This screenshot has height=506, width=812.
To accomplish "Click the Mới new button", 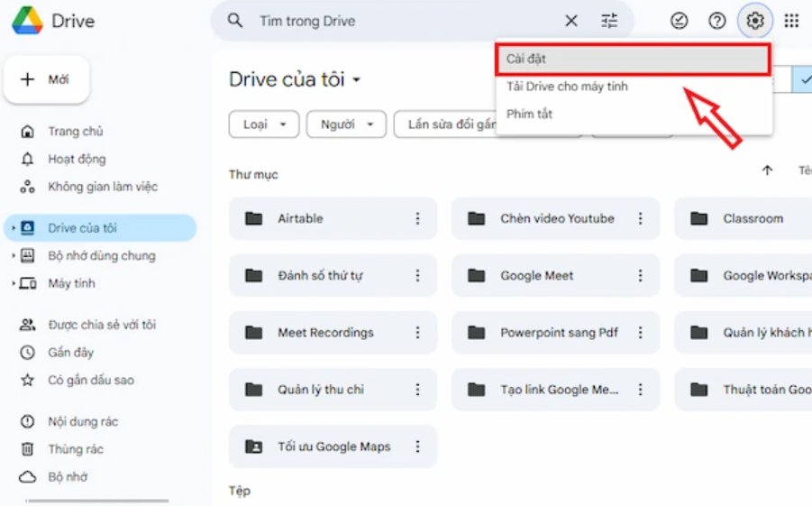I will 47,79.
